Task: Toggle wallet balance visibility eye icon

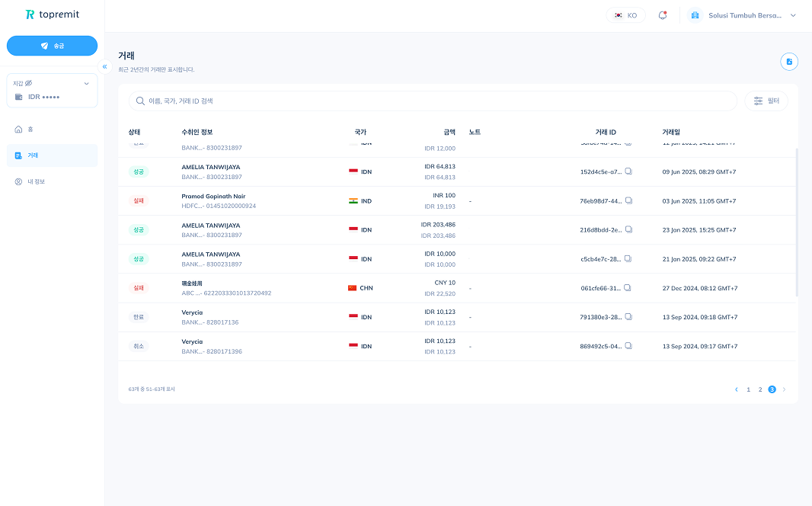Action: pos(28,83)
